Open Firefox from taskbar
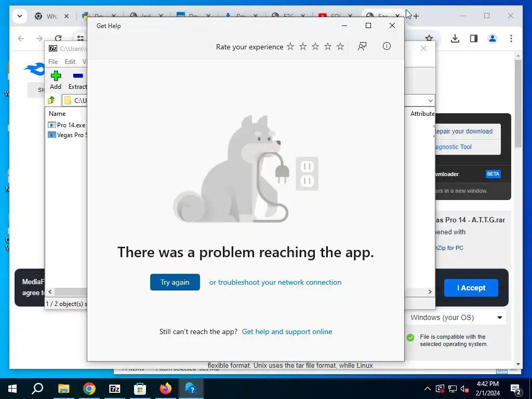 (x=166, y=389)
